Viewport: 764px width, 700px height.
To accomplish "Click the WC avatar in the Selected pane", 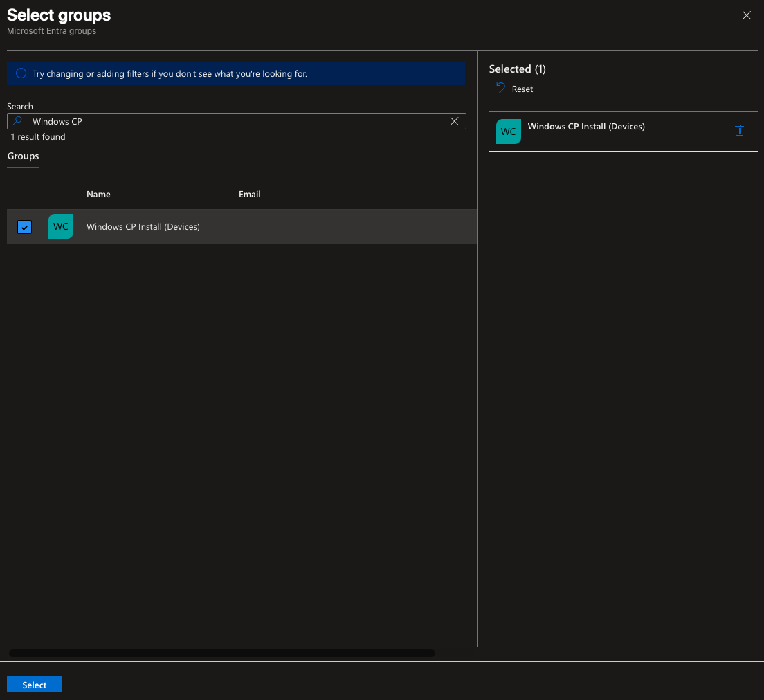I will point(508,132).
